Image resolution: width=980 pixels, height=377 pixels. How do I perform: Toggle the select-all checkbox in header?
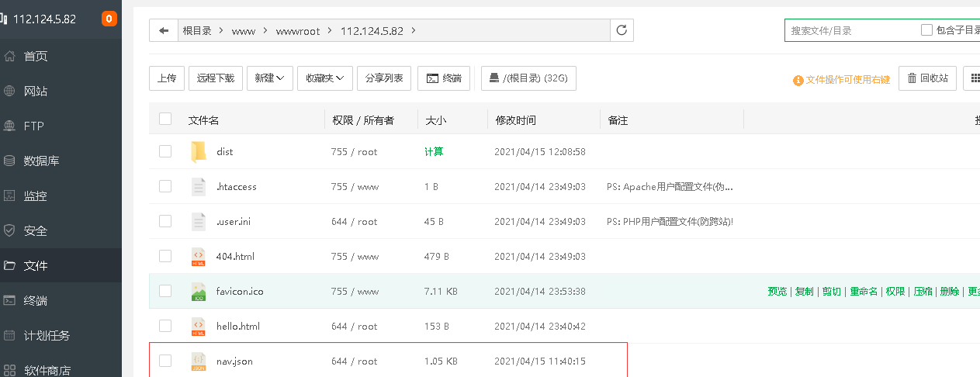tap(165, 119)
